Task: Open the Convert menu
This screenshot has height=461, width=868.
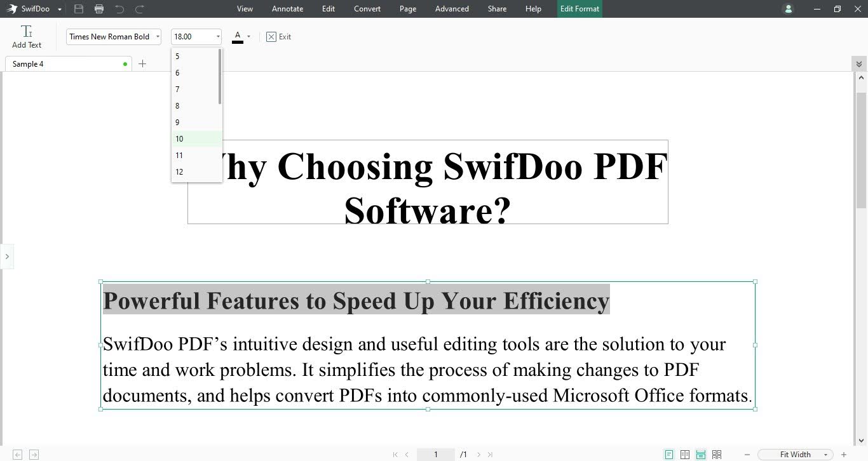Action: coord(367,9)
